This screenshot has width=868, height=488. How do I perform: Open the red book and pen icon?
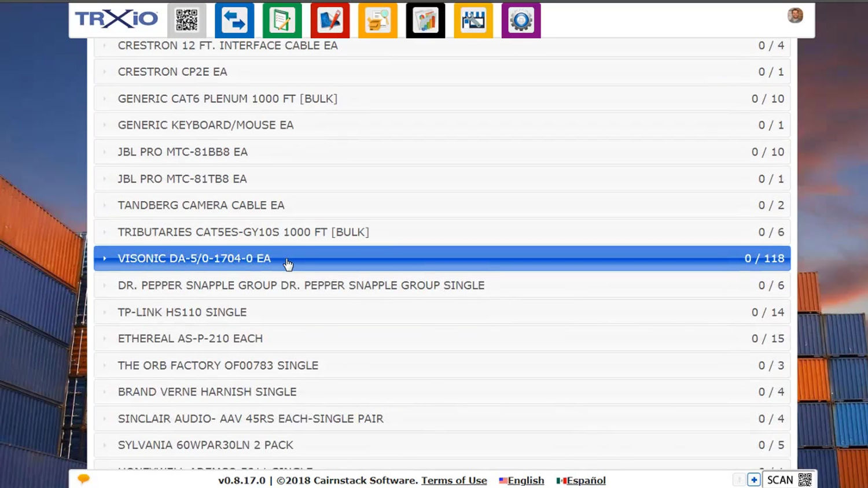[x=330, y=20]
